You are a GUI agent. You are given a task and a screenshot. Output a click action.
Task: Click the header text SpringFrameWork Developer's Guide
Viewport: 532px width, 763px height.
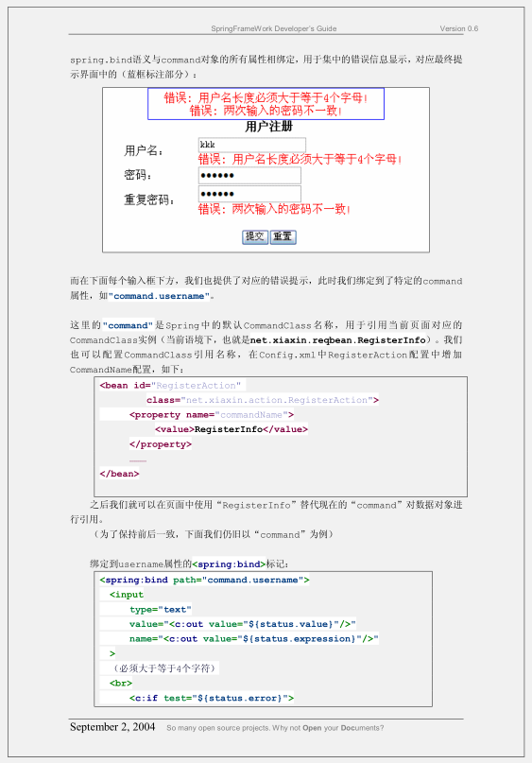(274, 28)
